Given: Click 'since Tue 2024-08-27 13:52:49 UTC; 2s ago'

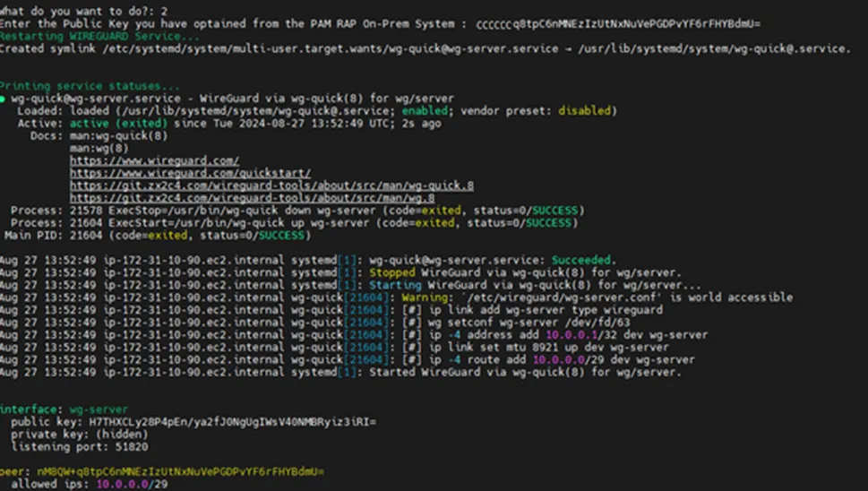Looking at the screenshot, I should [308, 124].
